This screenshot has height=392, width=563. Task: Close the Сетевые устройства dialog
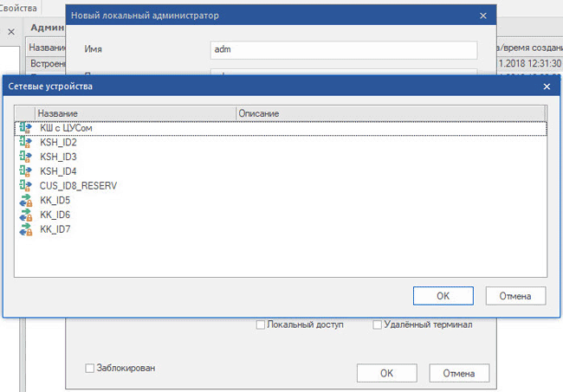[547, 87]
